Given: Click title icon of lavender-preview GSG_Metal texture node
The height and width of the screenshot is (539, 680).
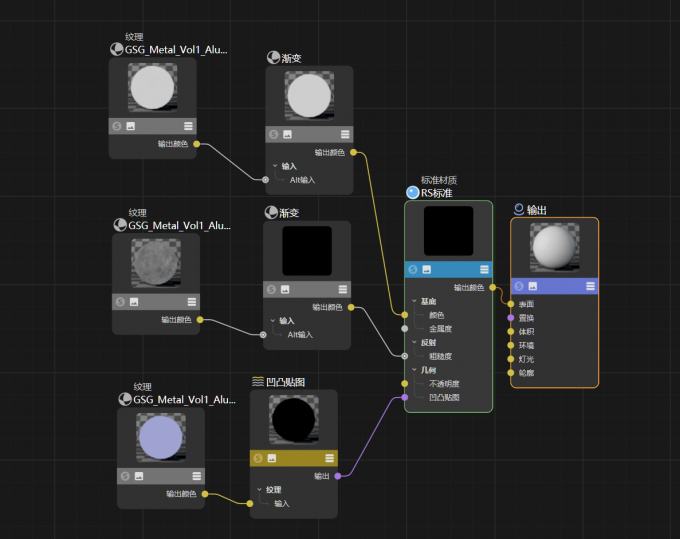Looking at the screenshot, I should pyautogui.click(x=125, y=399).
